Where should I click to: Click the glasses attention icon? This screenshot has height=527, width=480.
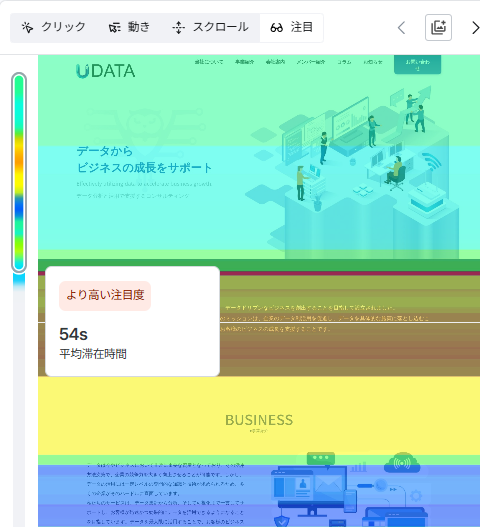(277, 28)
